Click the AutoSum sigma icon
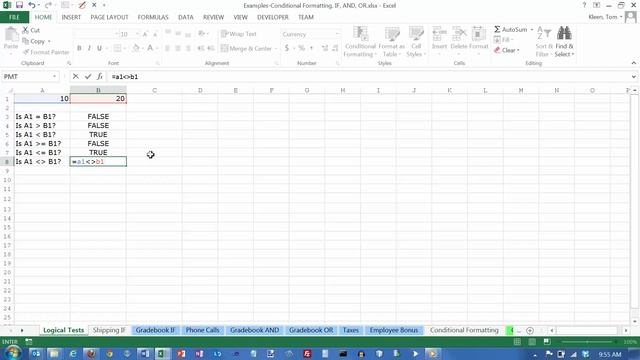Viewport: 640px width, 360px height. click(497, 30)
